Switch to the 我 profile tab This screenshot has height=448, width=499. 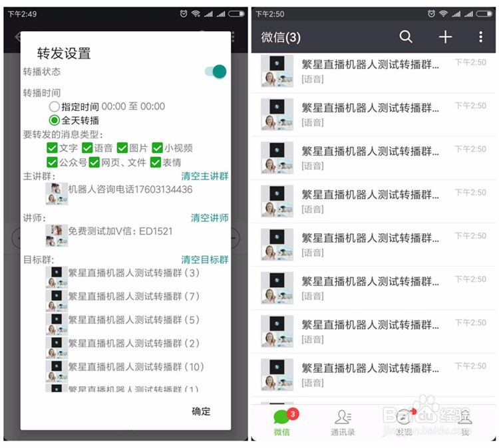[x=465, y=422]
